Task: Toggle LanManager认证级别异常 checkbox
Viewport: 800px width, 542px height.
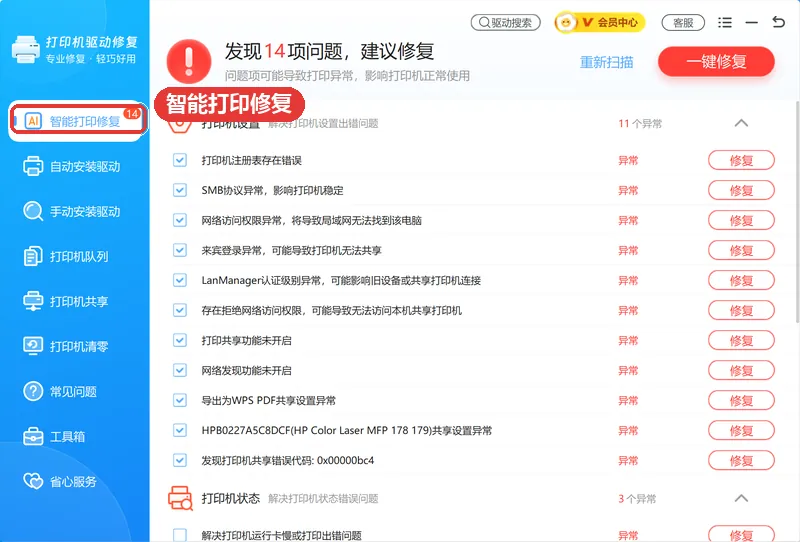Action: (180, 280)
